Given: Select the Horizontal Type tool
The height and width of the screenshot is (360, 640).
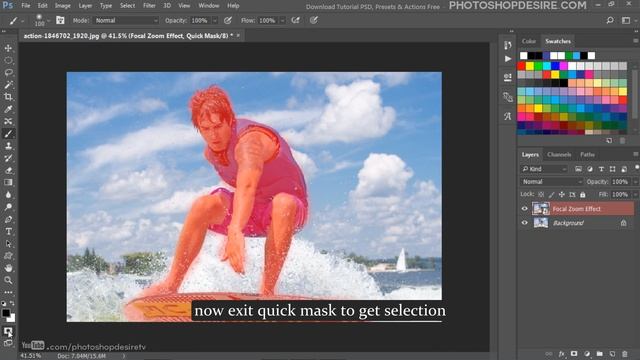Looking at the screenshot, I should click(8, 231).
